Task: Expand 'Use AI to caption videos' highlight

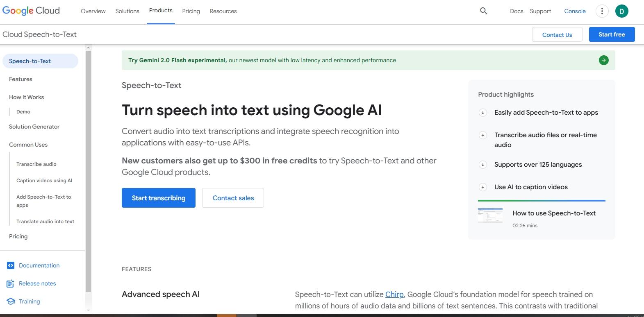Action: click(x=483, y=187)
